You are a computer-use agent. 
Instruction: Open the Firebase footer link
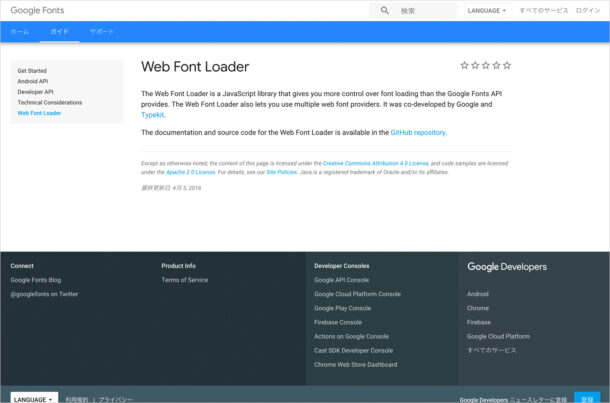tap(479, 322)
